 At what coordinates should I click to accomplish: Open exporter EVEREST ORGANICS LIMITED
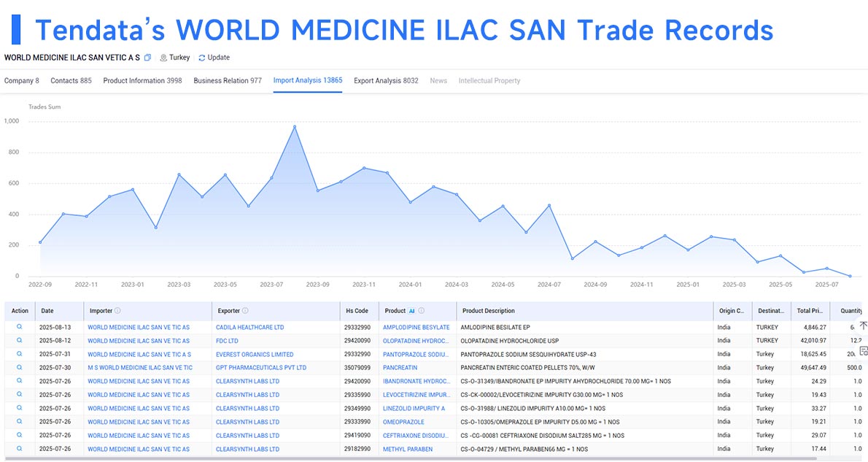pos(255,354)
